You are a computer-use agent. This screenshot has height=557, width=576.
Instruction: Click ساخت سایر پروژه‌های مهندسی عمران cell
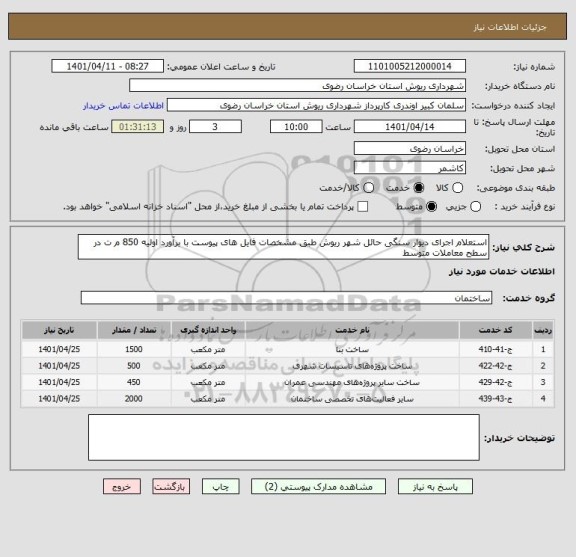pos(352,382)
